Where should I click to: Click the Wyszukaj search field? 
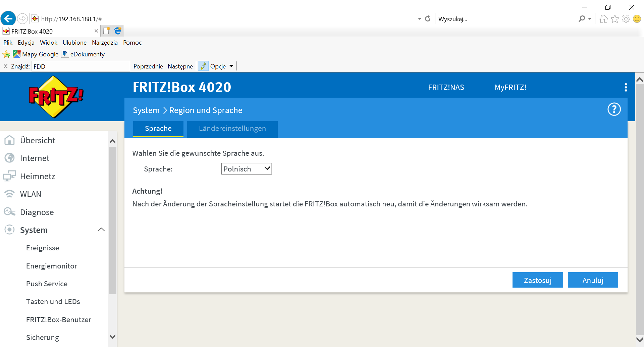(x=506, y=19)
